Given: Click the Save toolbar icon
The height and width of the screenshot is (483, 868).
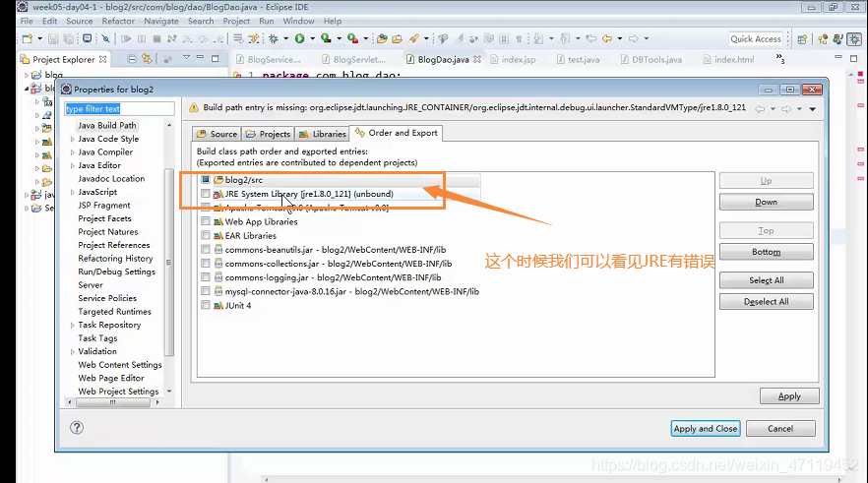Looking at the screenshot, I should (x=53, y=38).
